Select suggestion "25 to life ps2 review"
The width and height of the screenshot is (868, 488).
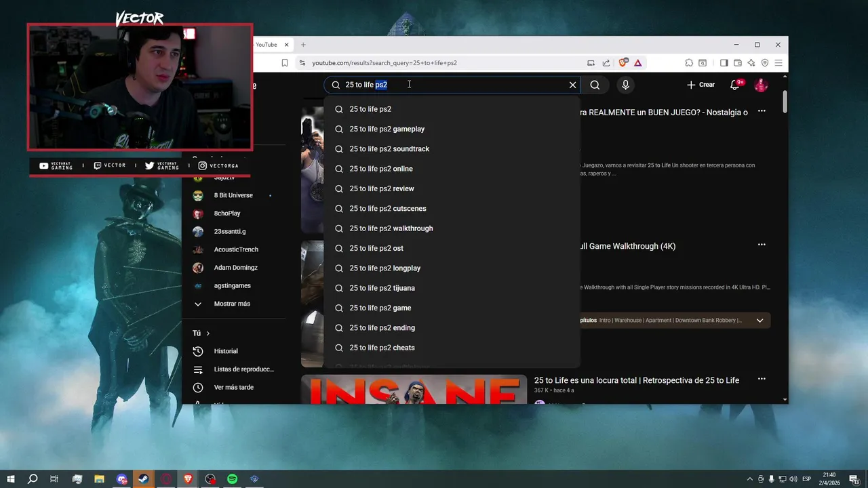click(x=452, y=188)
